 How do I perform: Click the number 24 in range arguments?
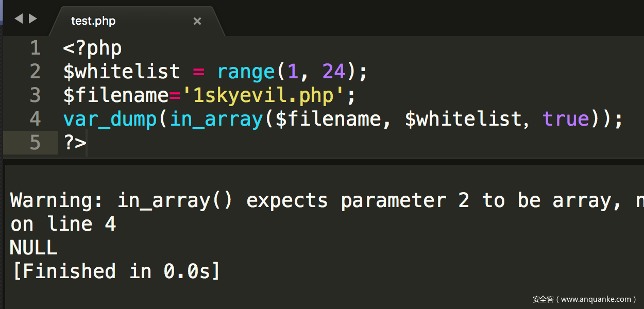(x=334, y=72)
